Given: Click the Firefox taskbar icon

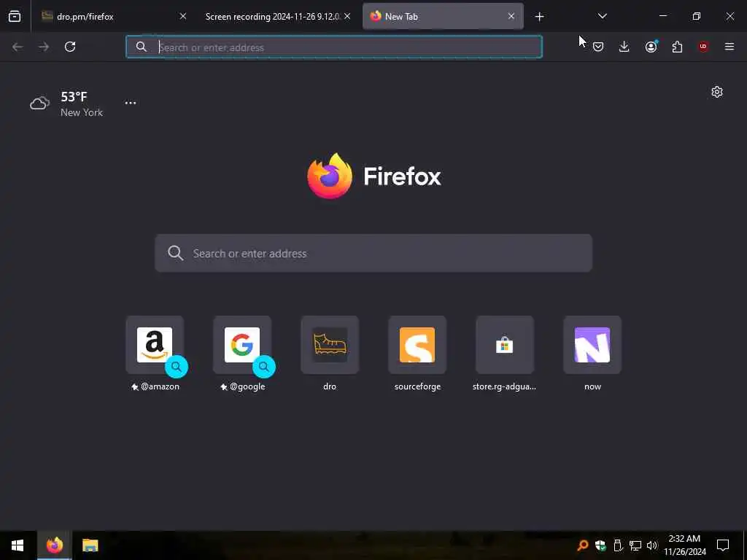Looking at the screenshot, I should (54, 545).
